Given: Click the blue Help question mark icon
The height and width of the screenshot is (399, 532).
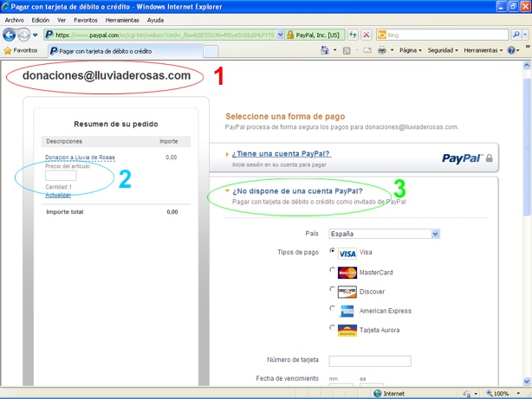Looking at the screenshot, I should 511,50.
